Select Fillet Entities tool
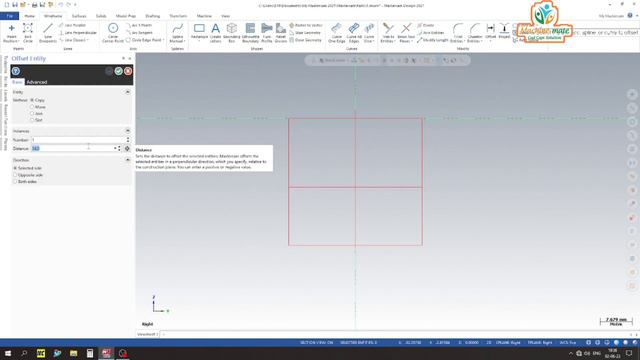This screenshot has width=640, height=360. 458,33
